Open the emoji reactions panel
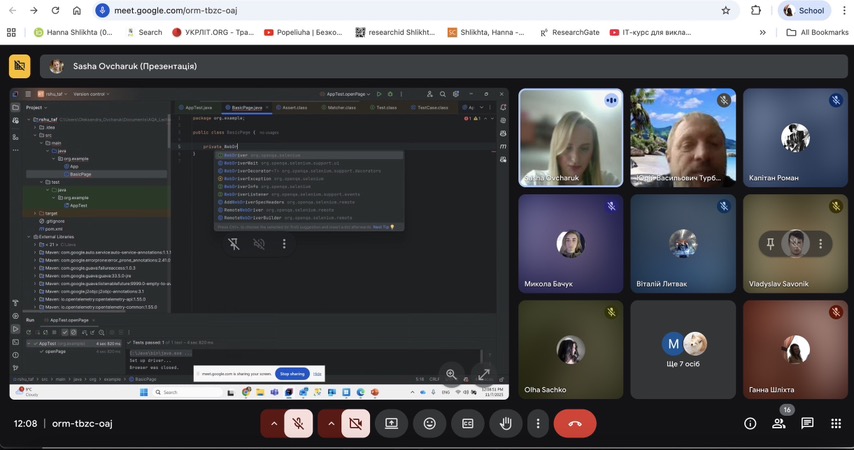Viewport: 854px width, 450px height. (x=430, y=423)
